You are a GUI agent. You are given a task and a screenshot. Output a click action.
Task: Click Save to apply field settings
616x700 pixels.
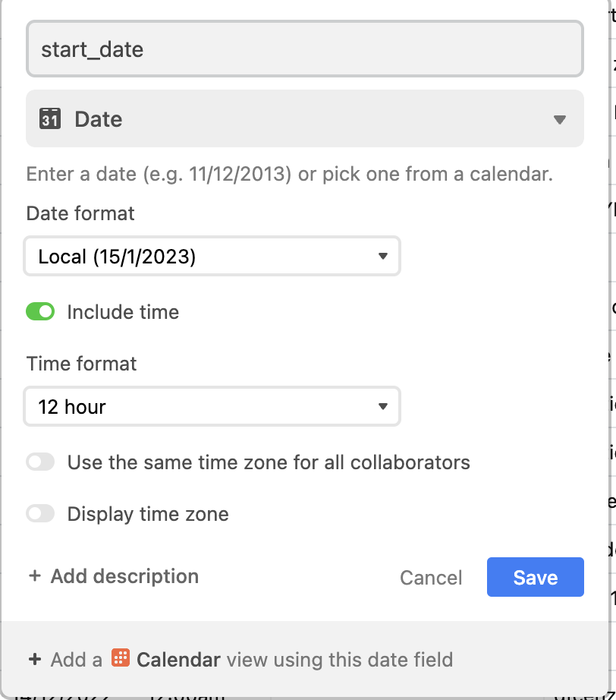pos(536,577)
